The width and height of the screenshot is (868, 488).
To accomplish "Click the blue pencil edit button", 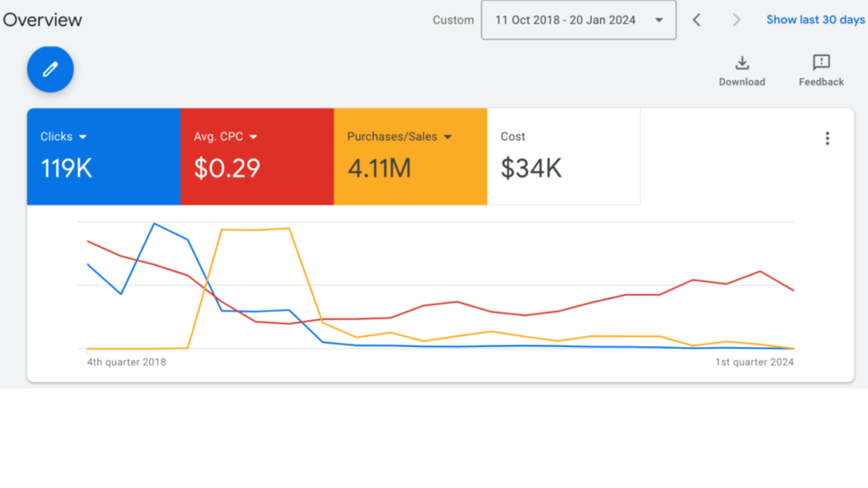I will pyautogui.click(x=50, y=69).
